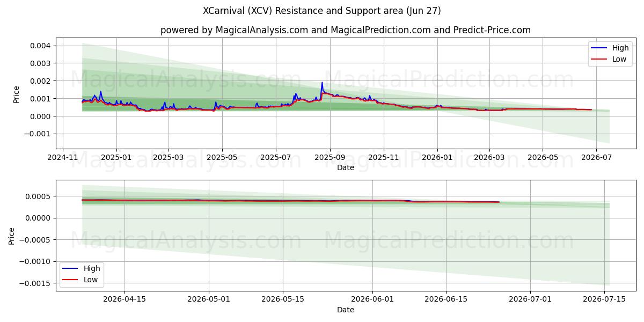Click the 0.004 y-axis tick label

[41, 46]
